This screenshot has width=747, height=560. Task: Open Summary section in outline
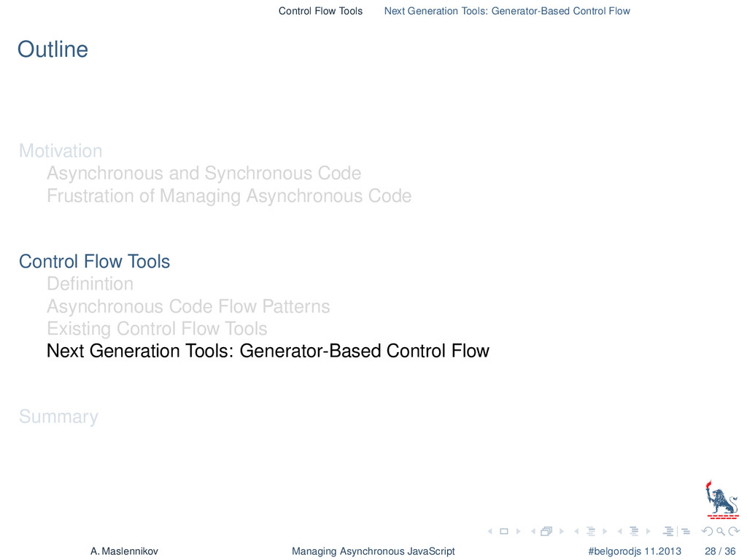click(58, 416)
